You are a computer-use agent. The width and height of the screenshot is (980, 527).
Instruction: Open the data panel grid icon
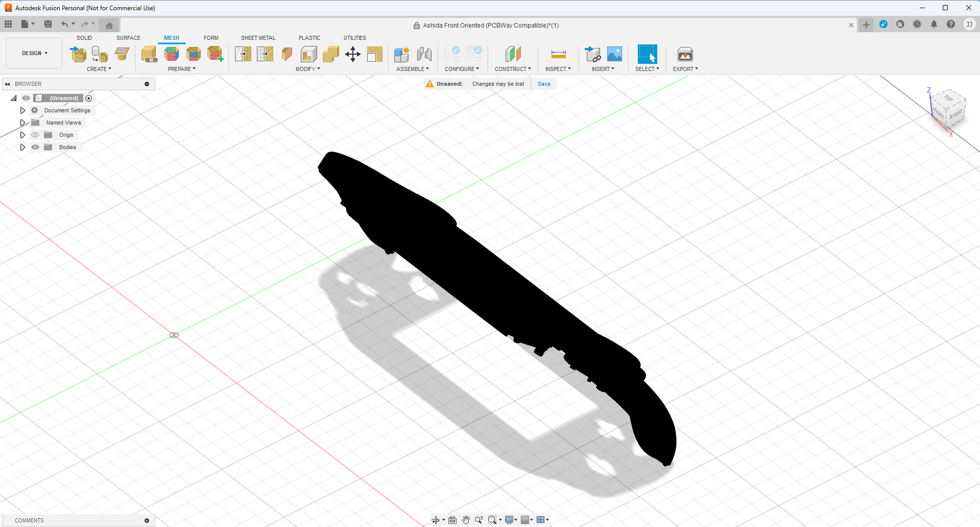coord(8,24)
